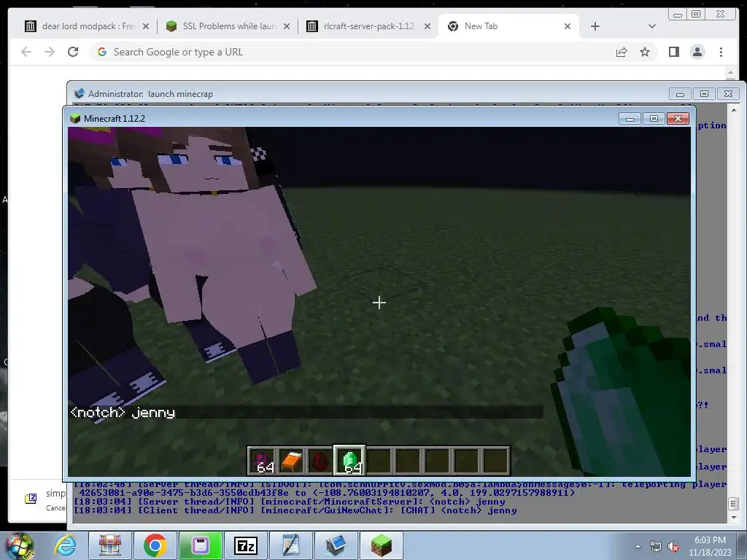Viewport: 747px width, 560px height.
Task: Bookmark this tab with the star icon
Action: (645, 52)
